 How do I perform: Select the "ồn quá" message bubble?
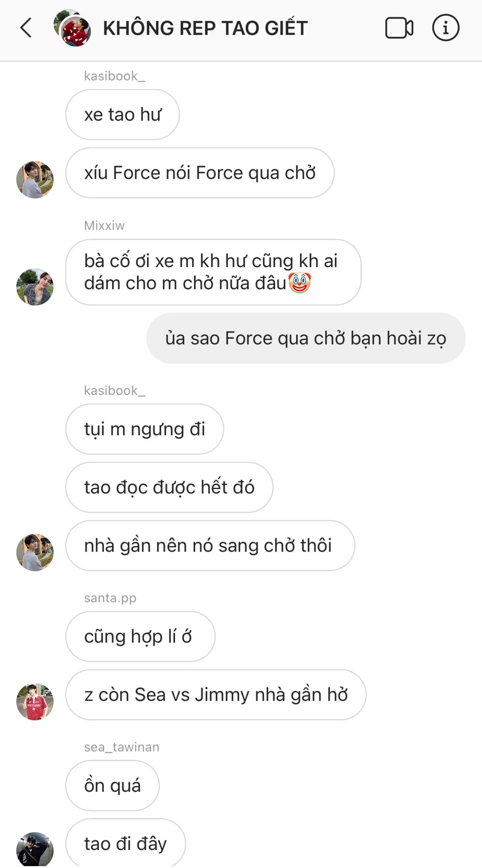tap(112, 786)
